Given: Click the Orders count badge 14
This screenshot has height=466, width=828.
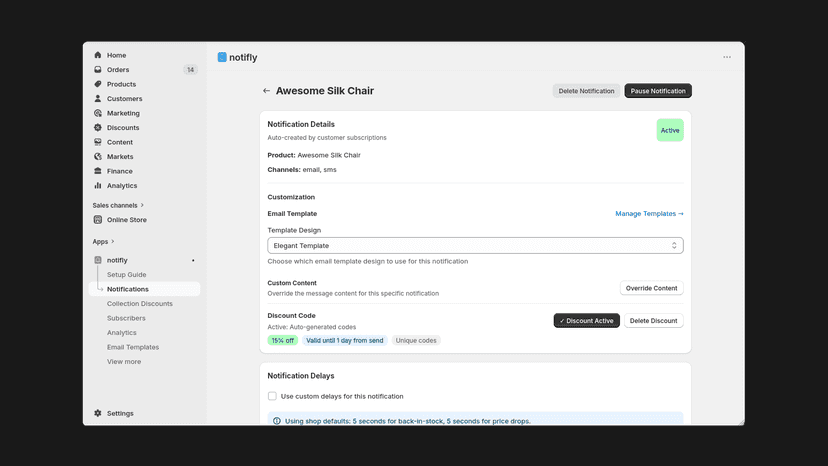Looking at the screenshot, I should point(191,70).
